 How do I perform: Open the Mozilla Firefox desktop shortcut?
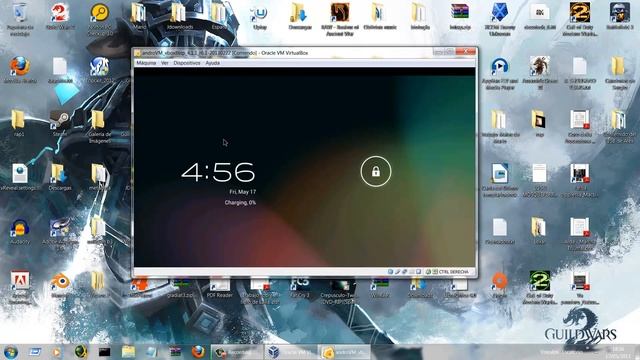[20, 70]
